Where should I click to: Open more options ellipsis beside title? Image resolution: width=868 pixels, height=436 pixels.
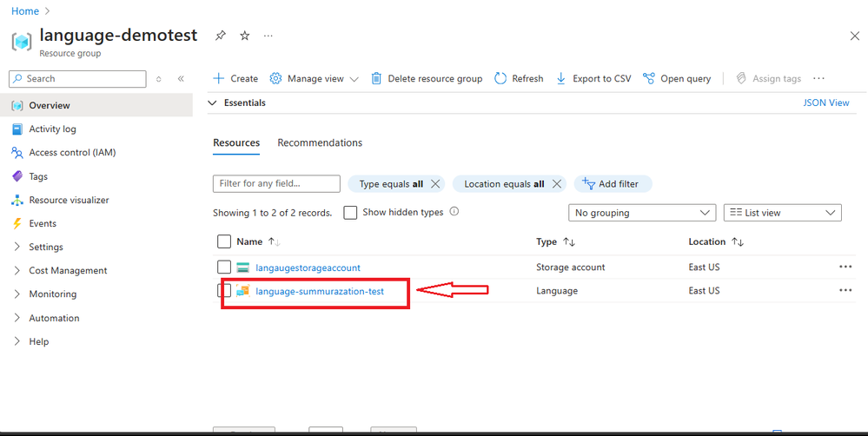point(268,36)
